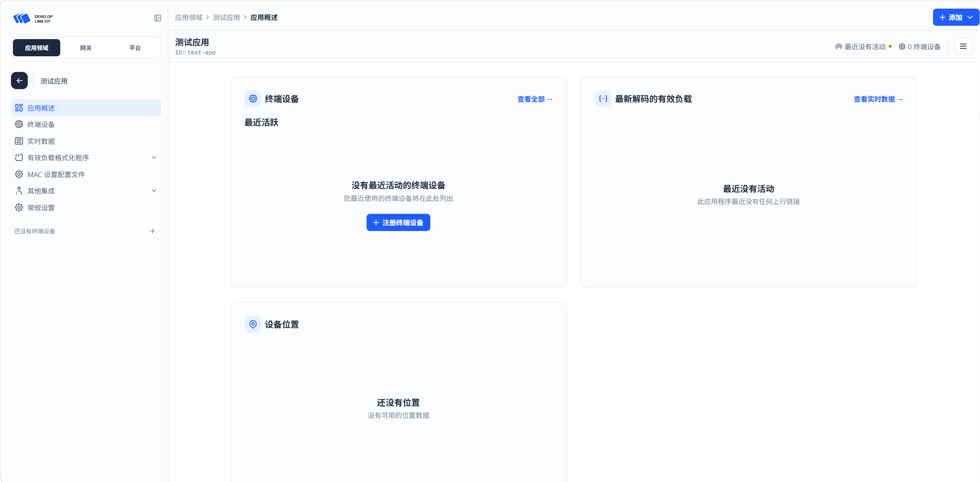Click the braces icon in 最新解码的有效负载 card

pyautogui.click(x=603, y=99)
